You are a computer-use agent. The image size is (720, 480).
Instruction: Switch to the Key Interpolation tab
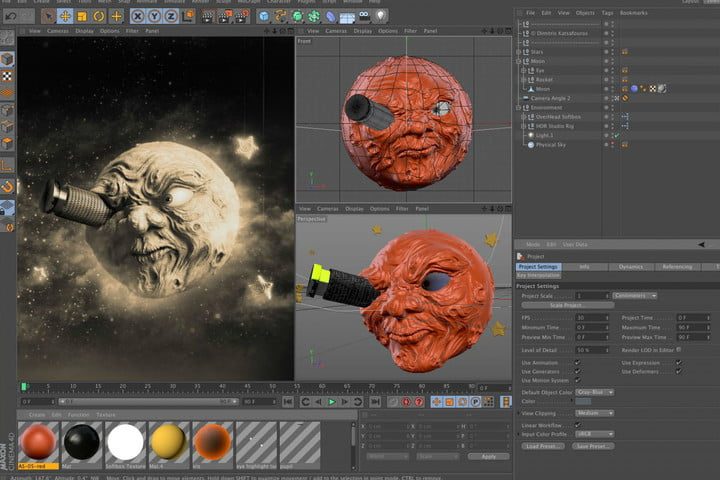(539, 275)
